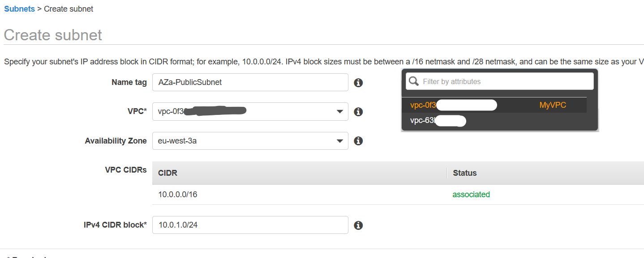Click the associated status text
This screenshot has height=258, width=644.
(471, 195)
